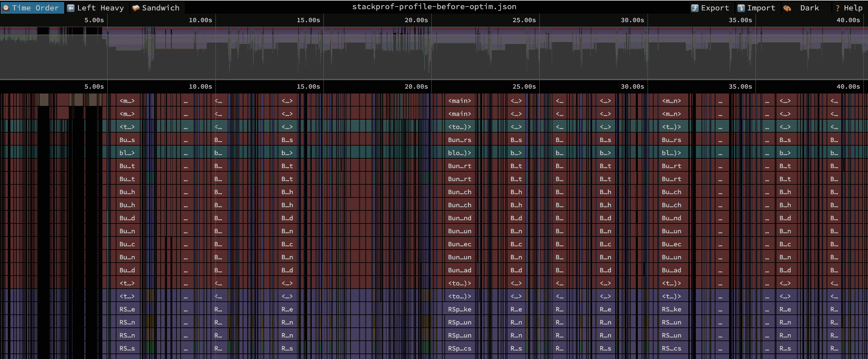Image resolution: width=868 pixels, height=359 pixels.
Task: Select the teal blo…)> frame near 25s
Action: point(459,153)
